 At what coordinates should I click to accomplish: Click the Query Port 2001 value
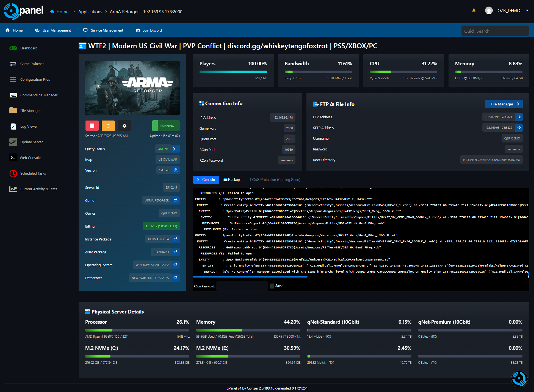click(289, 139)
